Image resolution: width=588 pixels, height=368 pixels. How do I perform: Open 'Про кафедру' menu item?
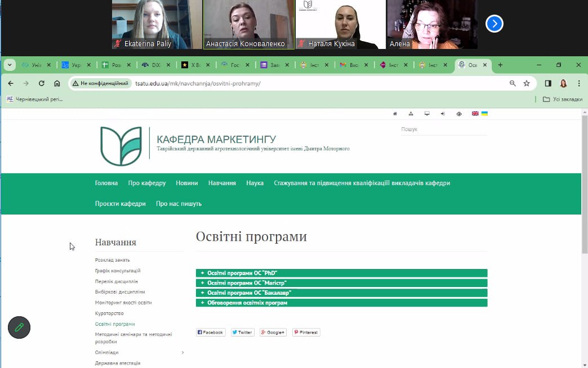tap(146, 183)
